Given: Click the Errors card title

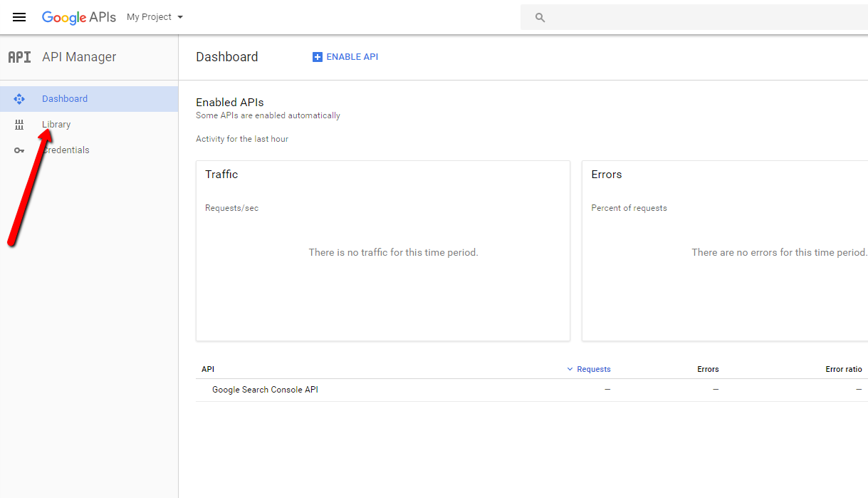Looking at the screenshot, I should tap(607, 175).
